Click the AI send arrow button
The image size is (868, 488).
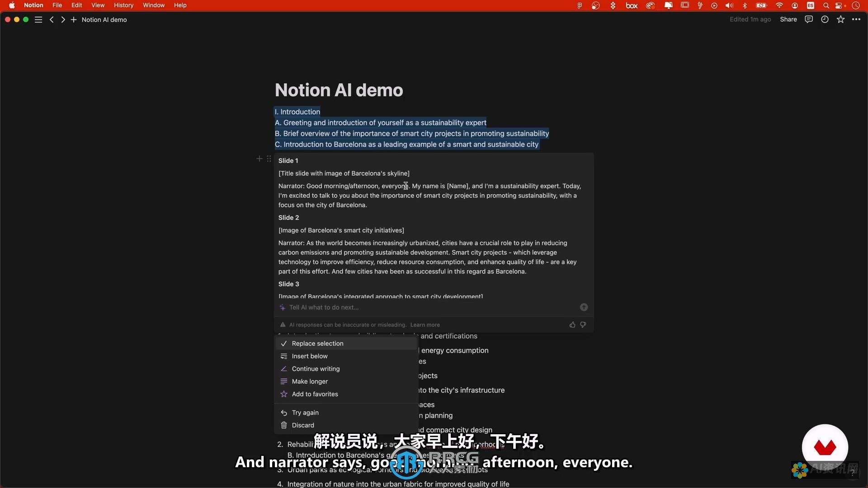584,307
